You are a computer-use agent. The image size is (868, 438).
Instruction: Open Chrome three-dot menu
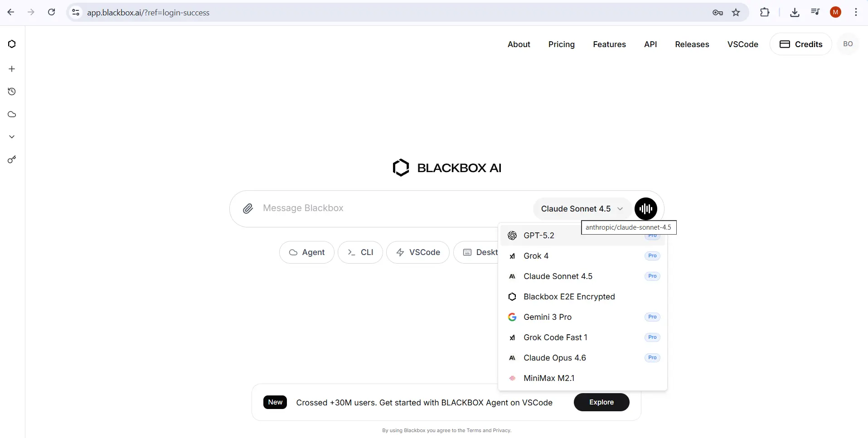click(x=856, y=13)
